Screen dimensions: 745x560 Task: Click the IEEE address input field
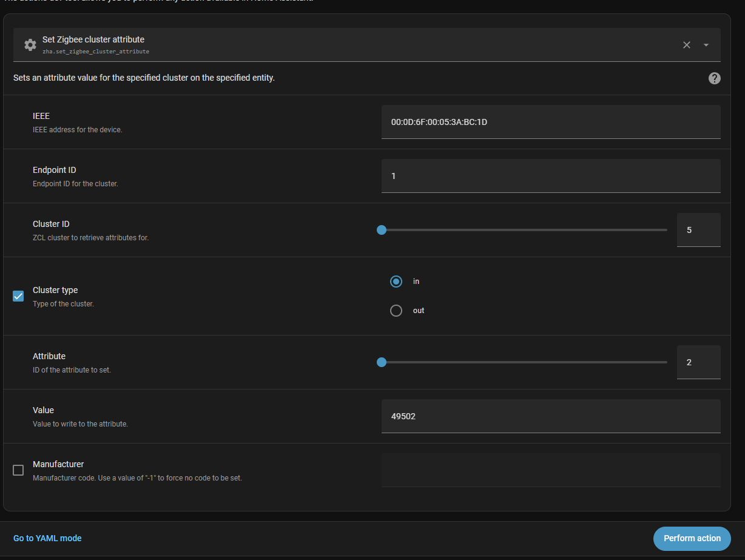550,122
